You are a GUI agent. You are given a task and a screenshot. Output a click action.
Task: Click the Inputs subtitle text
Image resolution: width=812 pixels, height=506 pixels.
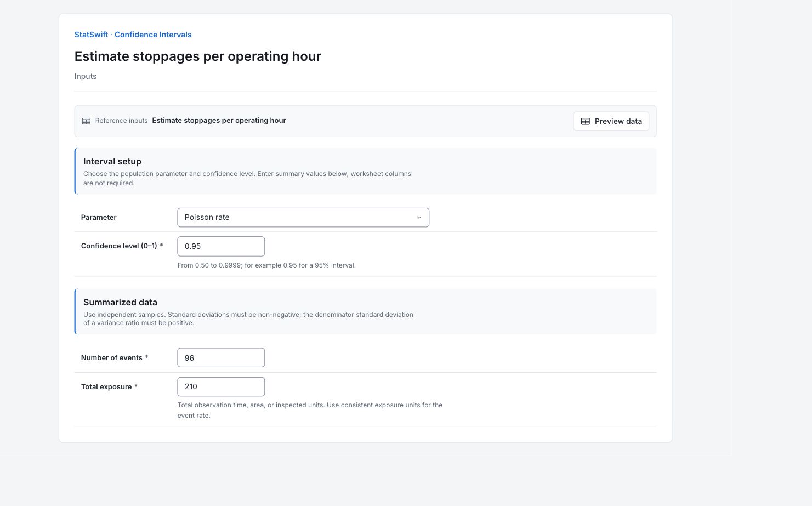point(86,76)
